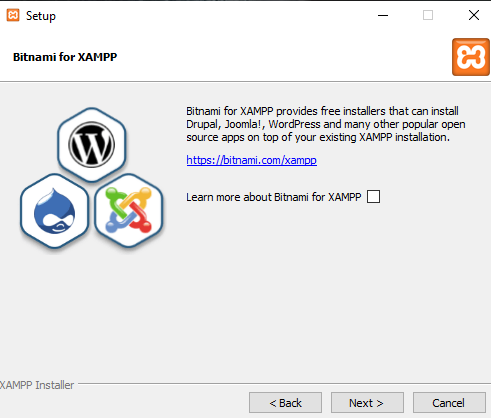Click the 'XAMPP Installer' footer label
This screenshot has height=418, width=491.
point(37,385)
